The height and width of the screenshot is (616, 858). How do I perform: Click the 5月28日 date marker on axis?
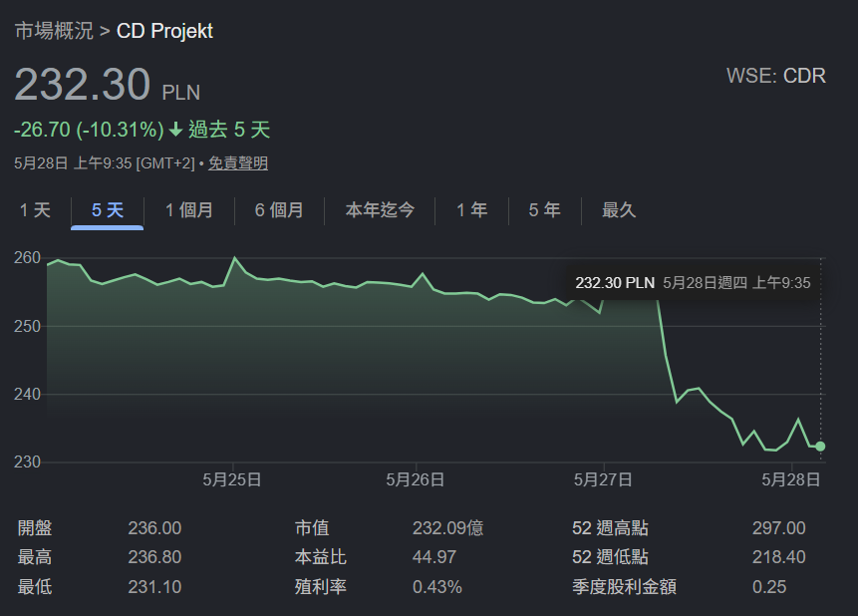click(x=790, y=479)
